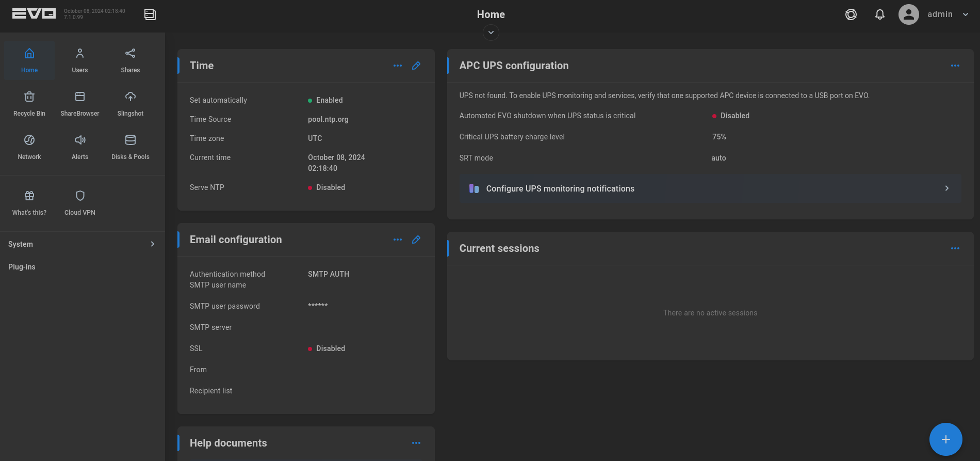Open the Recycle Bin
This screenshot has width=980, height=461.
29,104
